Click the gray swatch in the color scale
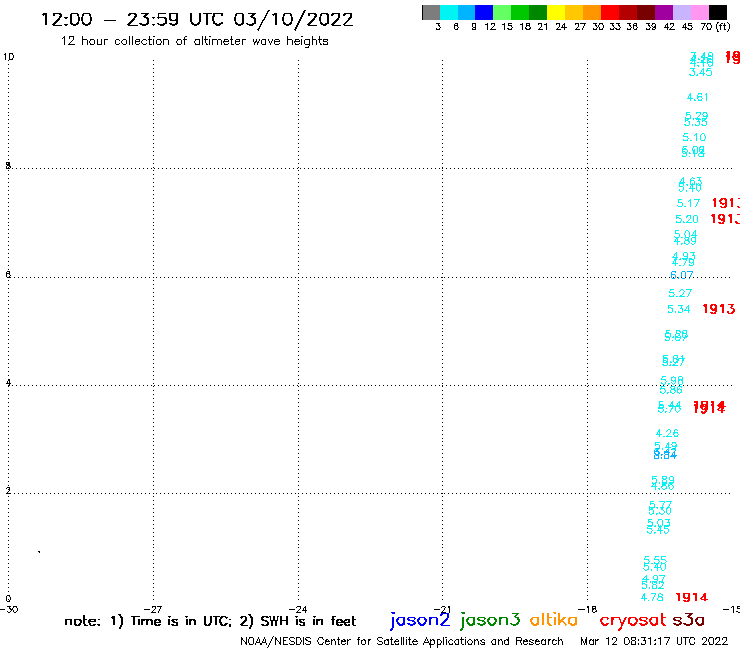The image size is (740, 650). (431, 12)
